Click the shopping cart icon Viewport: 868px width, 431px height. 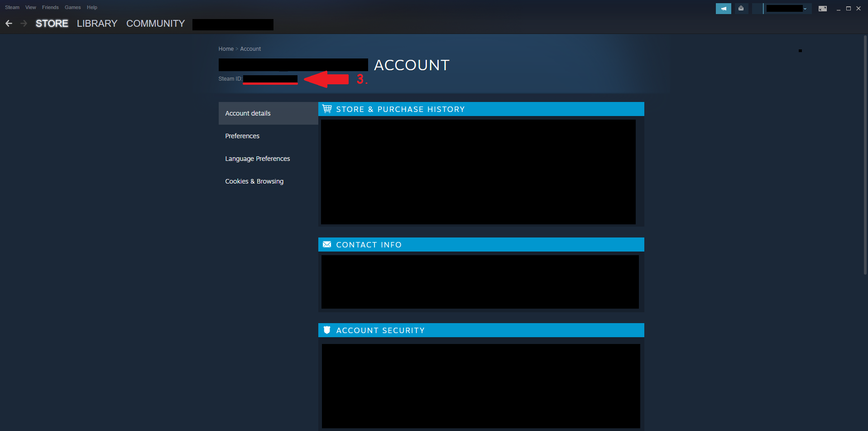coord(327,109)
